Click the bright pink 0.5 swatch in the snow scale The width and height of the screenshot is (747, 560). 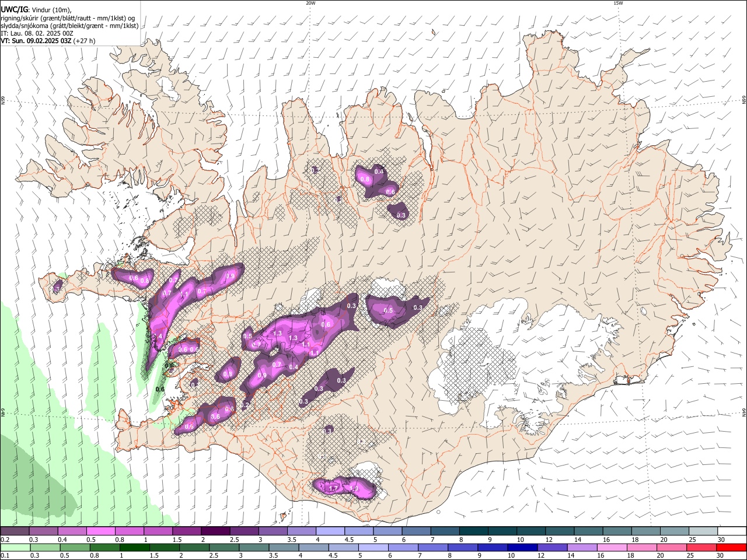(101, 531)
